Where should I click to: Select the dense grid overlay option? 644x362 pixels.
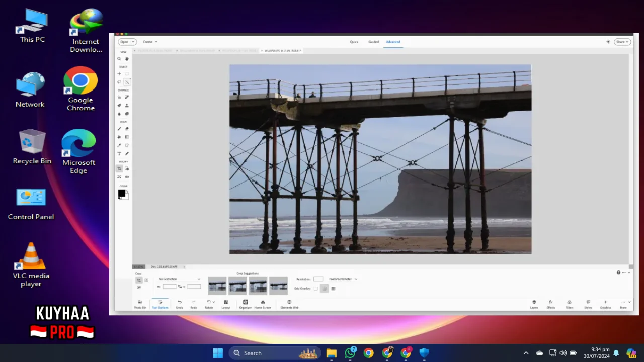coord(333,289)
